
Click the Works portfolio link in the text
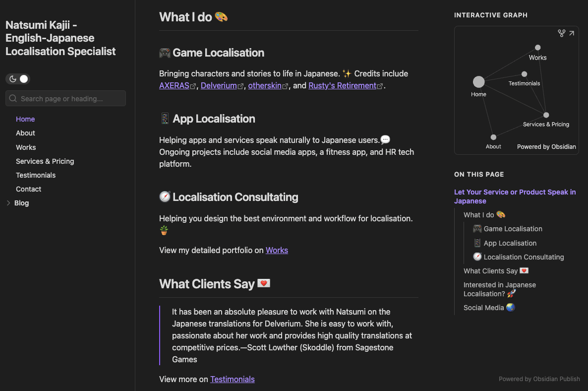tap(277, 251)
